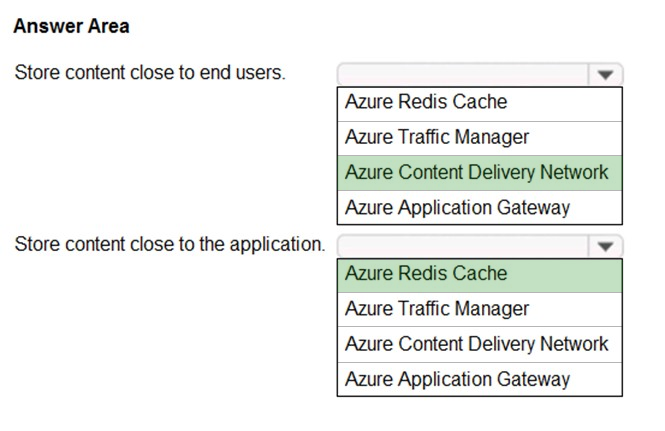Click the empty combo box field for end users
This screenshot has height=431, width=665.
463,75
